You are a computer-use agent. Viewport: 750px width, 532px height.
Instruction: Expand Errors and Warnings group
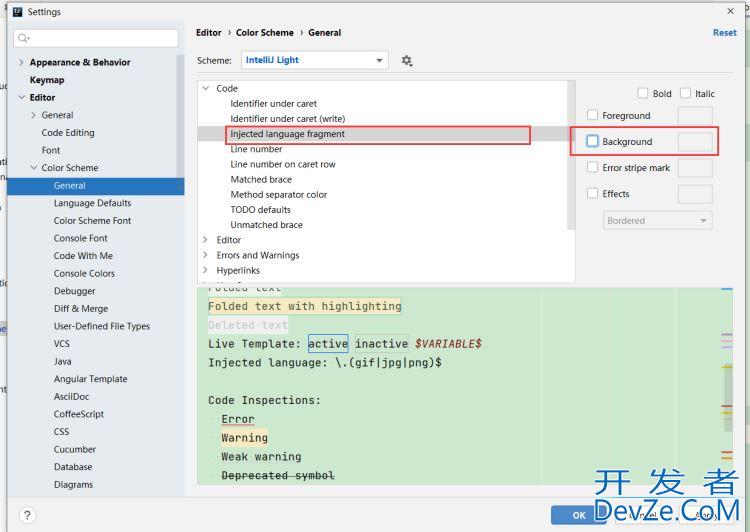(206, 255)
